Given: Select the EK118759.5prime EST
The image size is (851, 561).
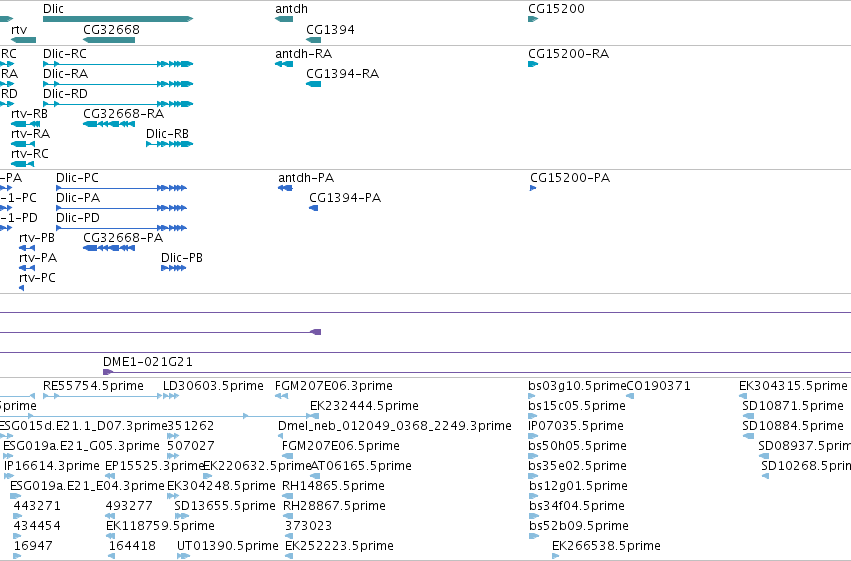Looking at the screenshot, I should coord(110,536).
